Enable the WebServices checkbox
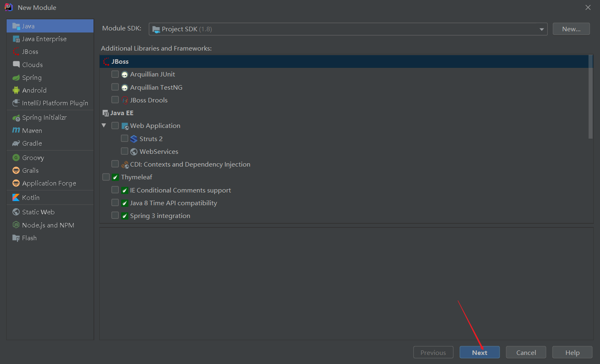Screen dimensions: 600x364 [x=124, y=151]
